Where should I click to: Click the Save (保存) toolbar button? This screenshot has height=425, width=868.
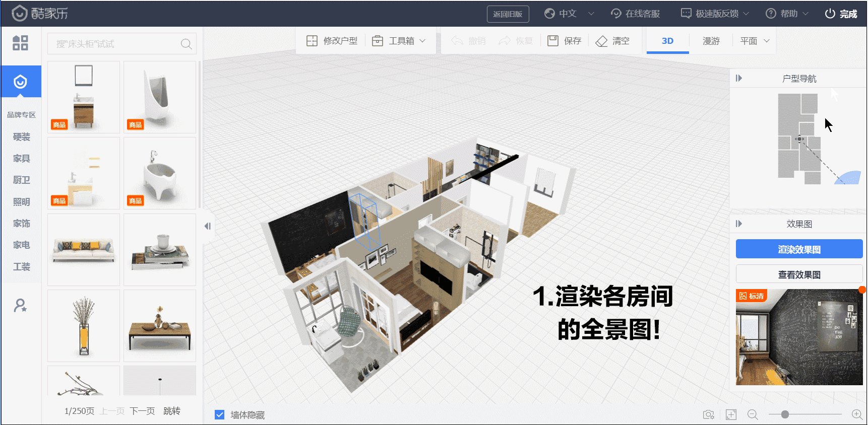pyautogui.click(x=565, y=41)
